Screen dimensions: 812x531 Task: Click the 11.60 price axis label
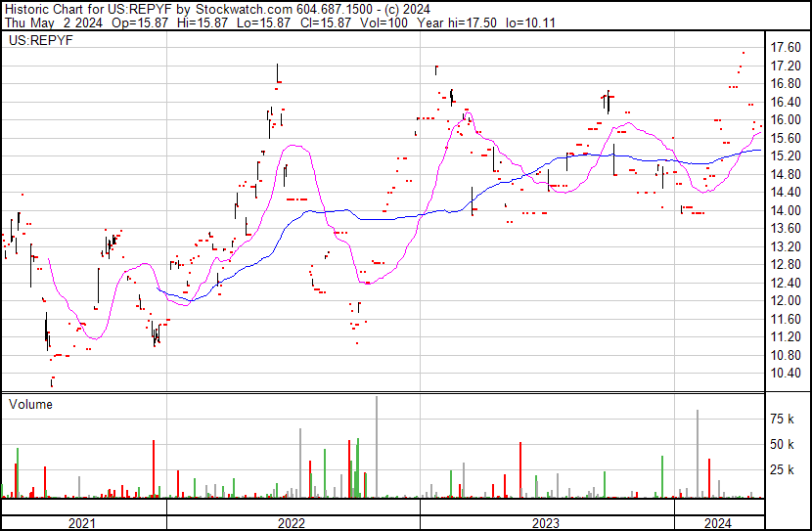(786, 319)
